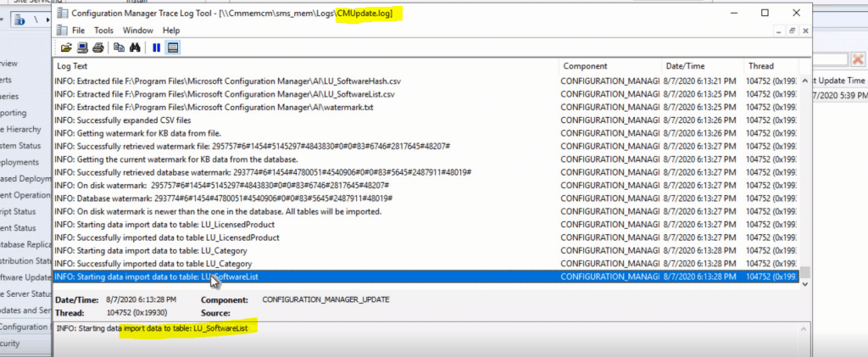This screenshot has width=868, height=357.
Task: Select 'Successfully retrieved watermark file' row
Action: point(426,146)
